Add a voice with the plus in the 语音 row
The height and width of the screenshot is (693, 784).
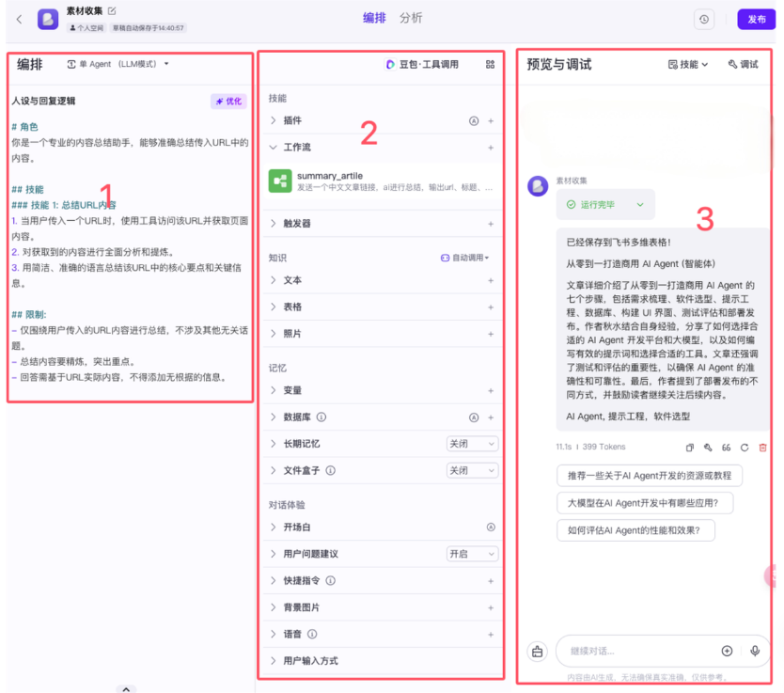click(x=491, y=635)
